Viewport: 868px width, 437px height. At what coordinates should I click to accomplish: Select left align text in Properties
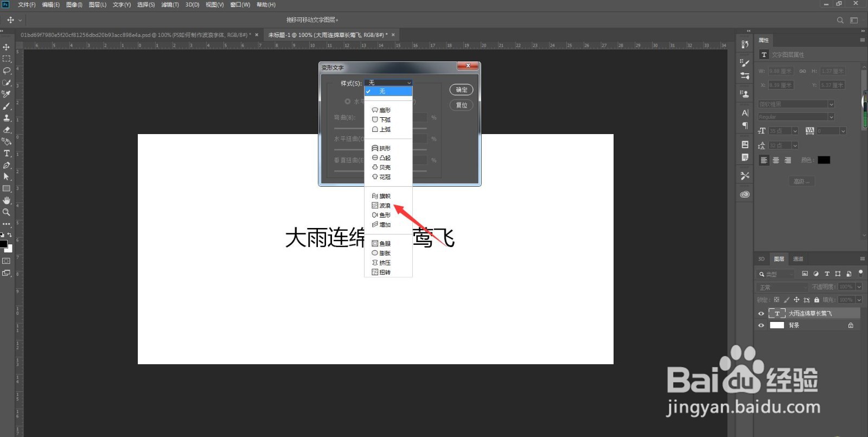pyautogui.click(x=764, y=160)
